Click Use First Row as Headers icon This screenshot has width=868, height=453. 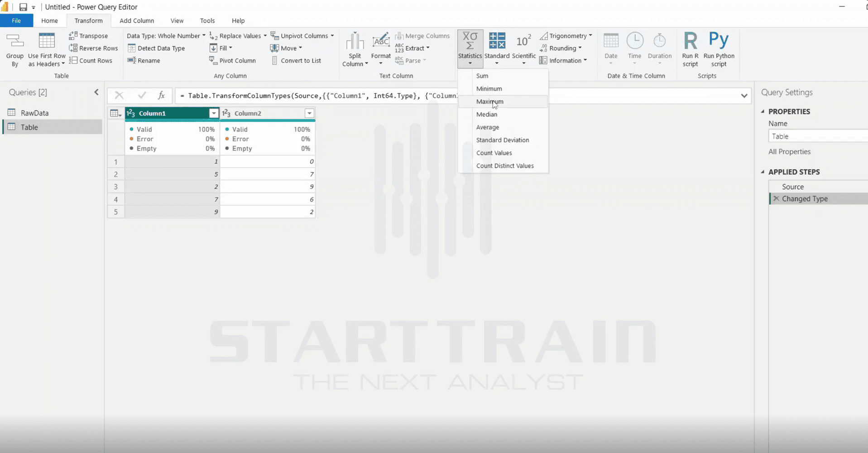(47, 41)
